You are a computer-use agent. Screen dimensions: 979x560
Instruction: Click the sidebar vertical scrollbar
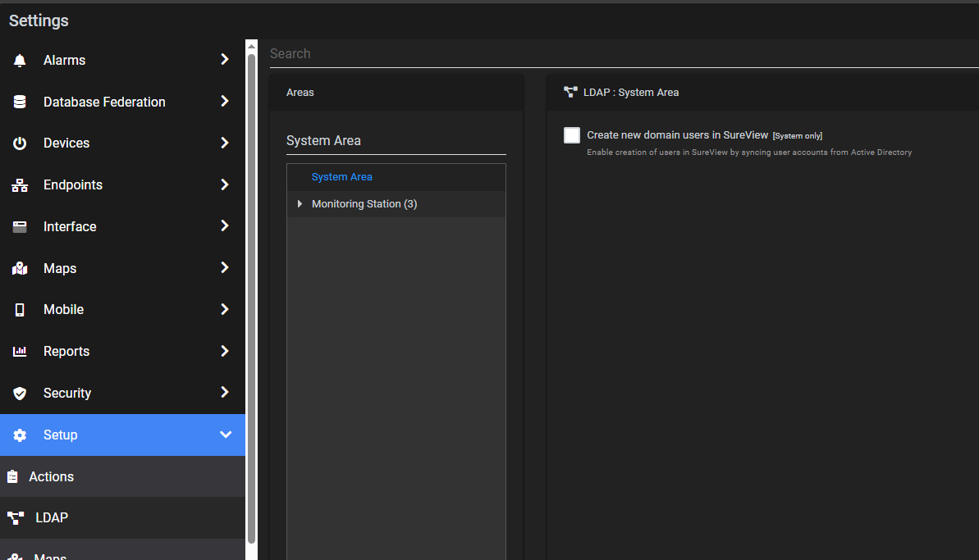coord(251,295)
